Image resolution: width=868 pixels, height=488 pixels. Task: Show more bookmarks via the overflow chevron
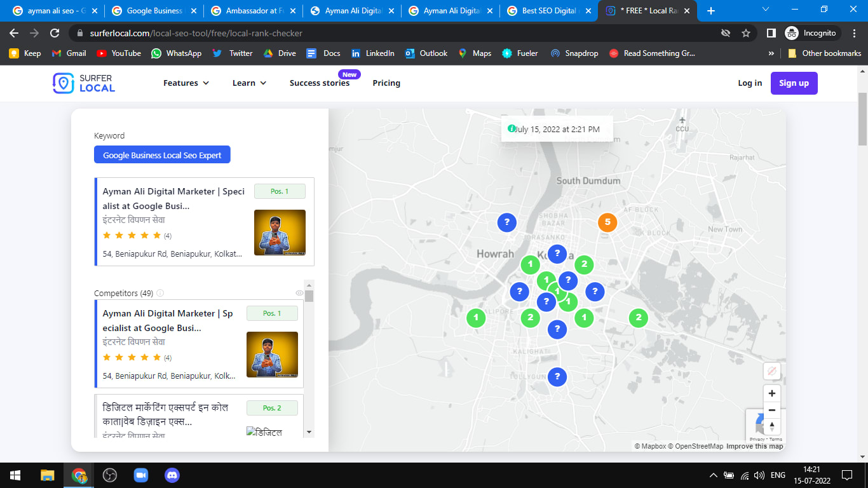click(x=771, y=53)
